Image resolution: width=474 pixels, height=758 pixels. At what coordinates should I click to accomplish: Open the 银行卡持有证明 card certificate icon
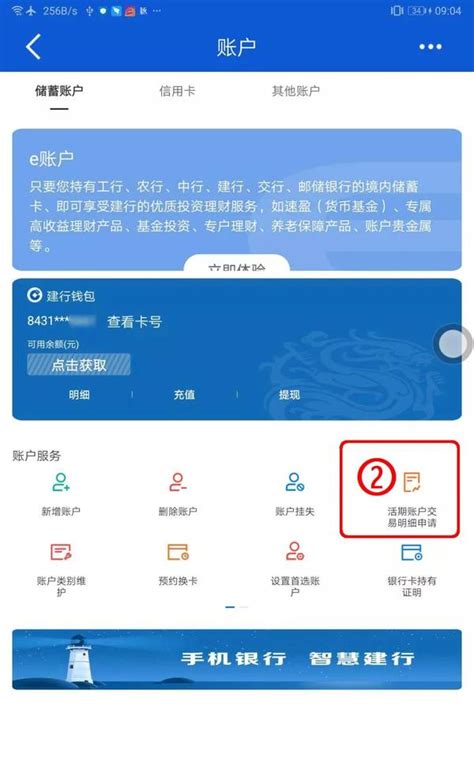click(412, 552)
